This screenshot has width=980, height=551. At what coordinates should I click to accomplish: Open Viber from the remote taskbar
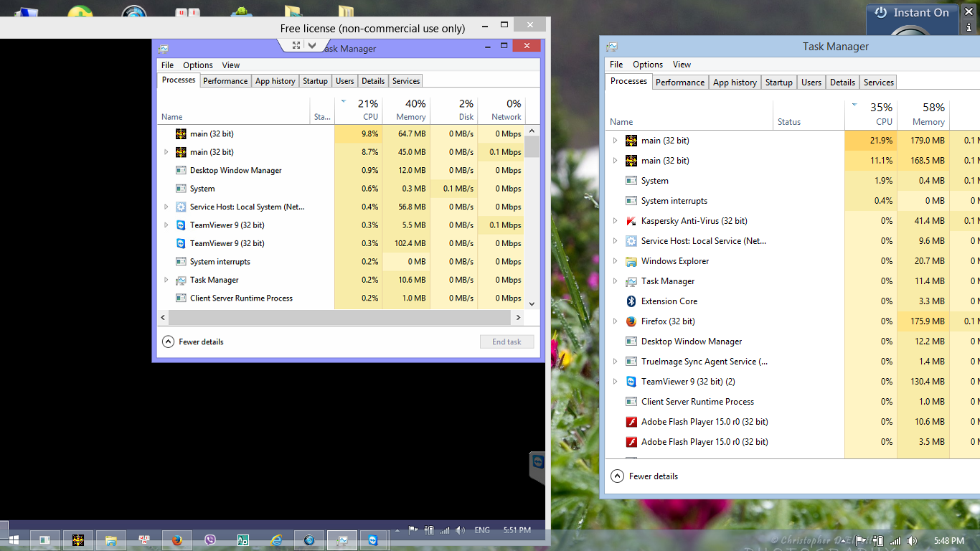(x=210, y=540)
